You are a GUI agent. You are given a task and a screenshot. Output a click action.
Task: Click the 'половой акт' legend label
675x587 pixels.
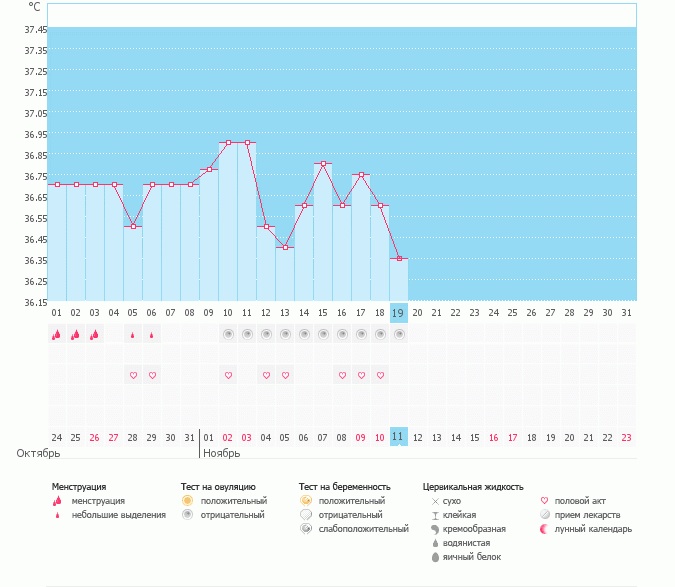580,500
